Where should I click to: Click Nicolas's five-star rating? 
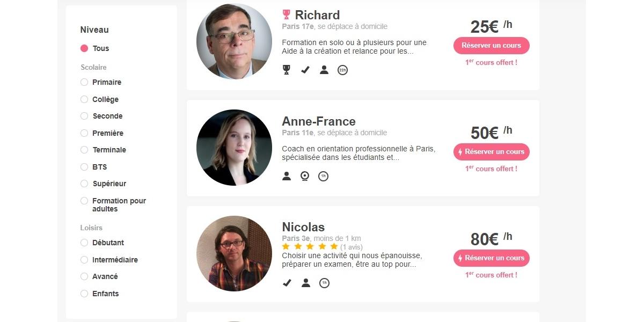310,246
